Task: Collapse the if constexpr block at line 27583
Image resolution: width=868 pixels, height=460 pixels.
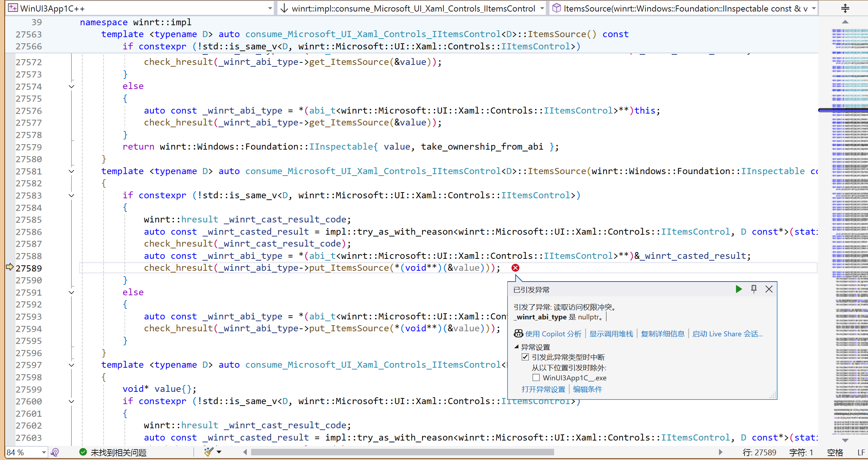Action: point(71,195)
